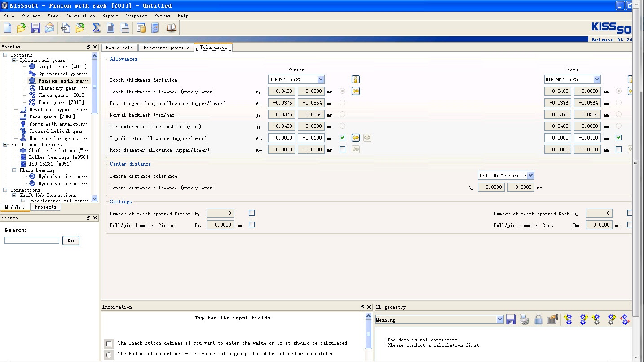
Task: Select the Pinion base tangent length allowance radio button
Action: click(x=343, y=103)
